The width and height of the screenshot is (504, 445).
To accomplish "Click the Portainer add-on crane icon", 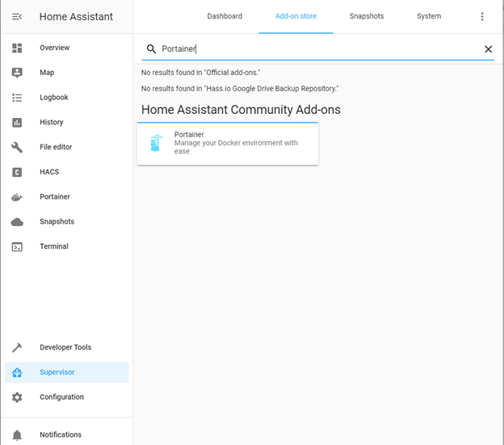I will pyautogui.click(x=156, y=143).
